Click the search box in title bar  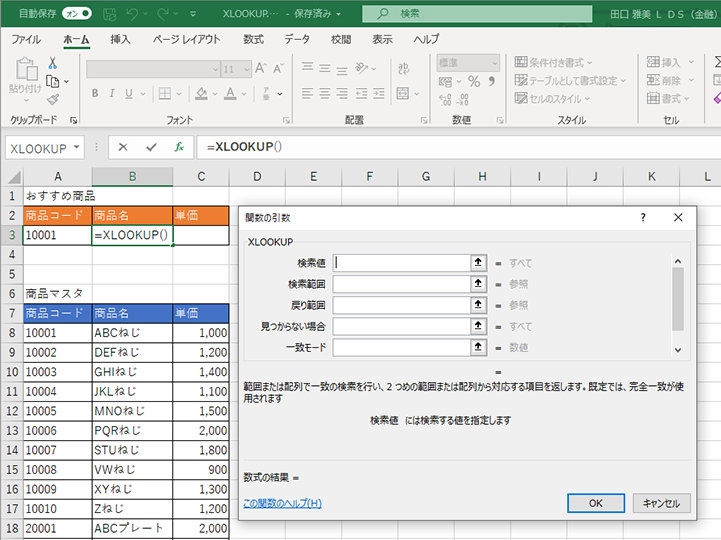[477, 14]
